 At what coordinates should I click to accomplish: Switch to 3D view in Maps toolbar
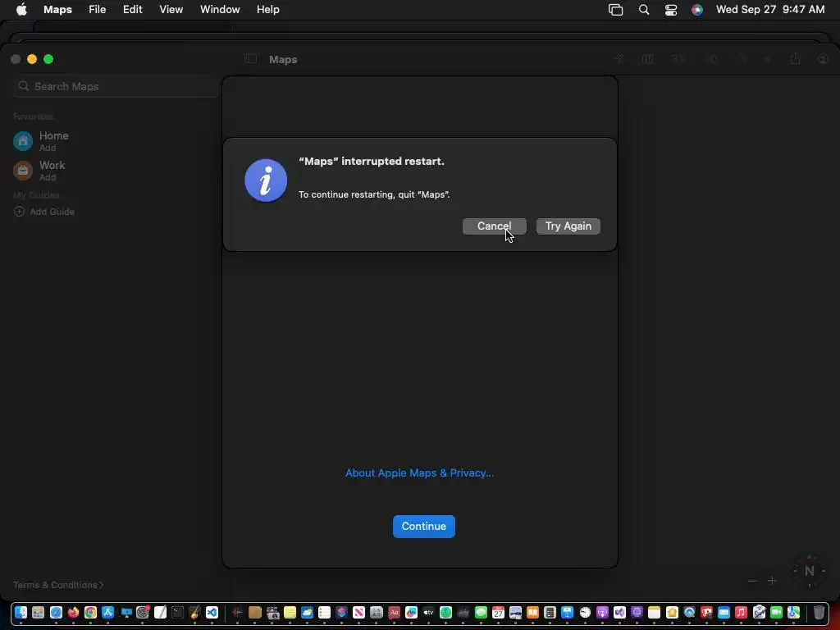pyautogui.click(x=679, y=59)
